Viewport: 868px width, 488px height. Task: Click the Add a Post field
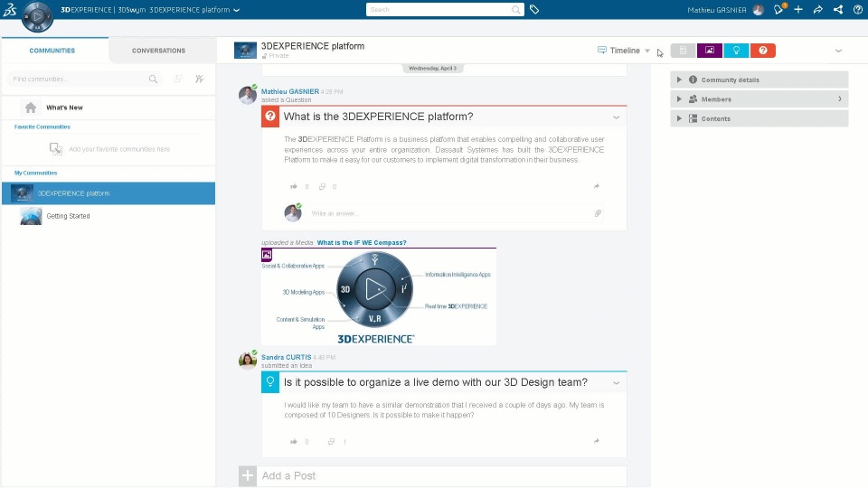[x=442, y=476]
